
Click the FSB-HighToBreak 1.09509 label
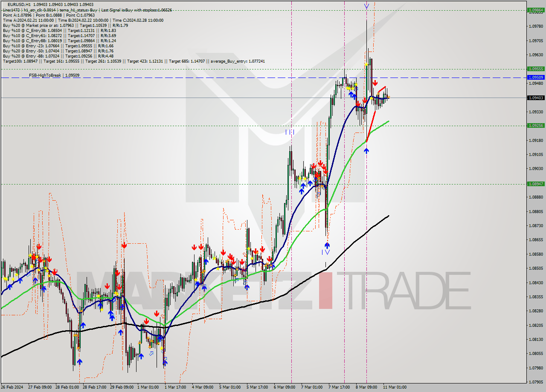(x=54, y=75)
